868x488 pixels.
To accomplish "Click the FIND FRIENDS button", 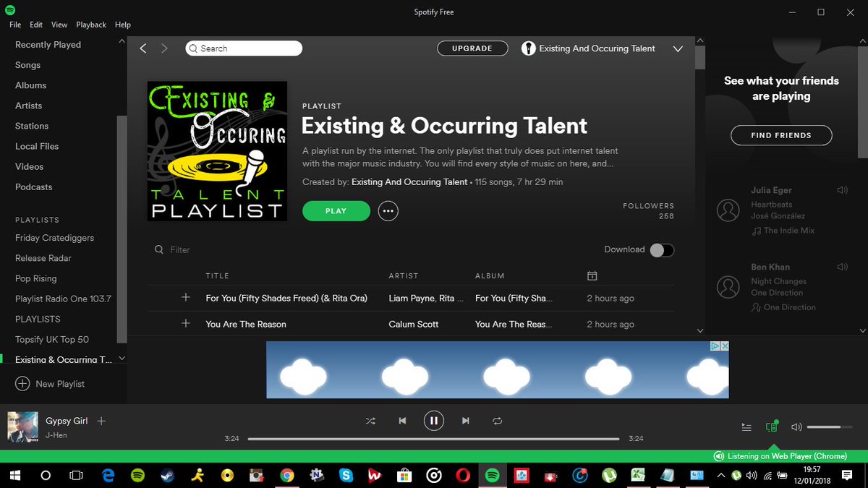I will coord(781,135).
